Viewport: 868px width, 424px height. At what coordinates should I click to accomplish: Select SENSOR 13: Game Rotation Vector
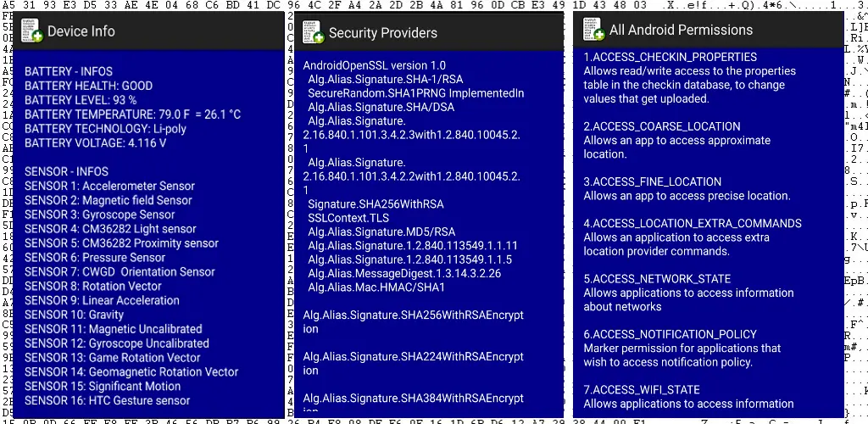click(x=113, y=358)
